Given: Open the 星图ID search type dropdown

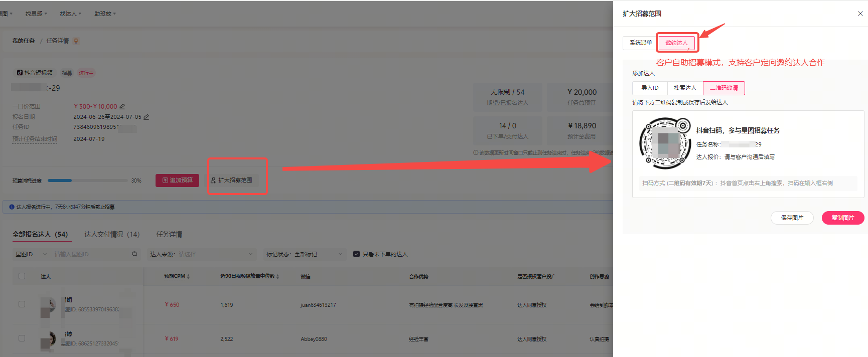Looking at the screenshot, I should pyautogui.click(x=31, y=254).
